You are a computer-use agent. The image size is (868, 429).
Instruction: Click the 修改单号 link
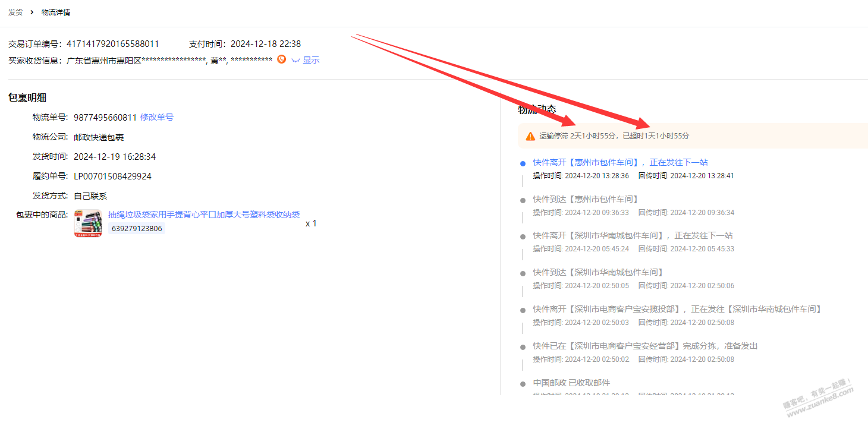(x=157, y=117)
